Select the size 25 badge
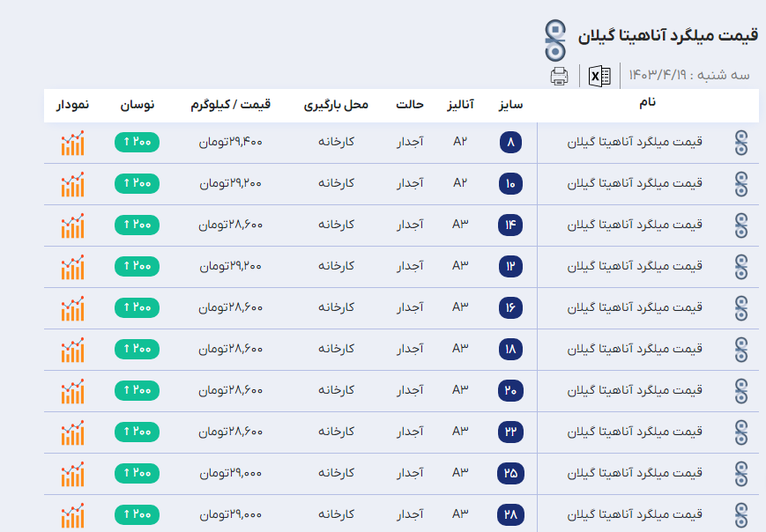Screen dimensions: 766x532 [510, 473]
